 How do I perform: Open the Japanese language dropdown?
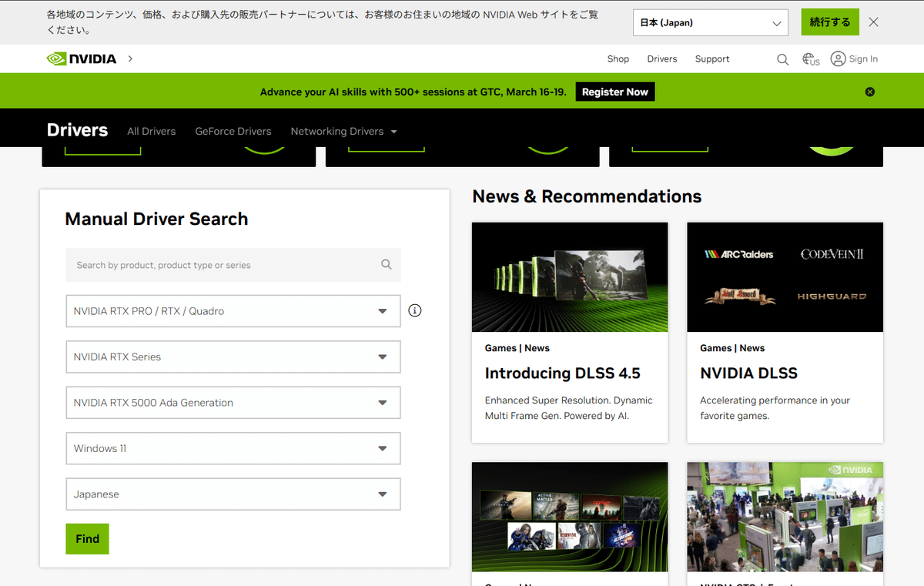[x=233, y=494]
